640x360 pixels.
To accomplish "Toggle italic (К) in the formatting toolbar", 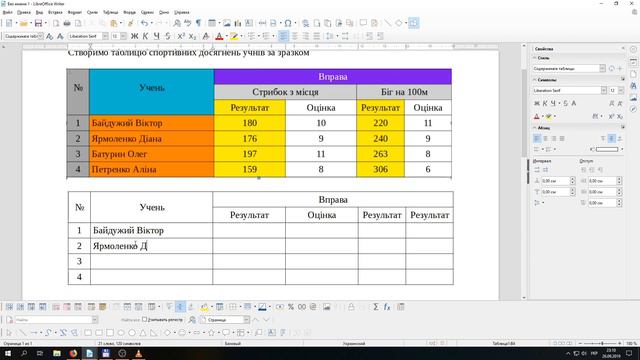I will 145,36.
